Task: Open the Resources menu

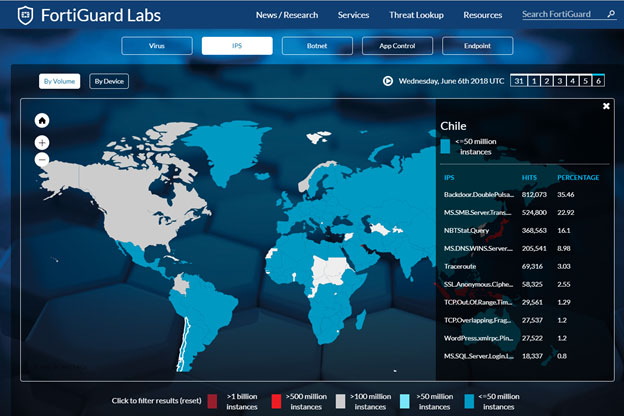Action: click(483, 15)
